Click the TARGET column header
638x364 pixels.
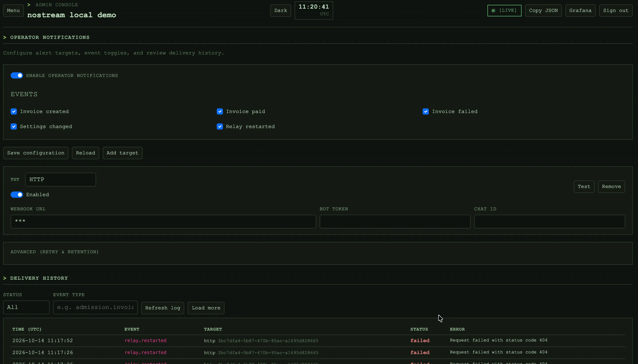[x=213, y=329]
